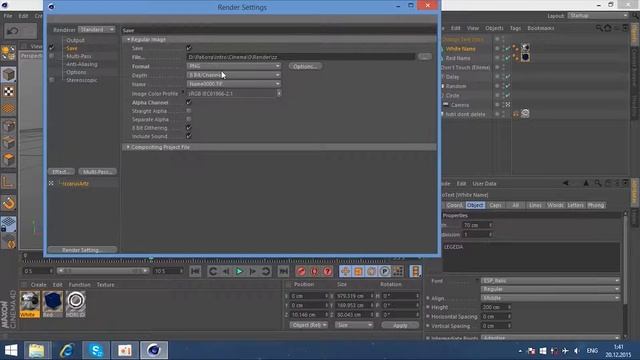Open the Texture menu in Material Manager
Screen dimensions: 640x360
(105, 285)
